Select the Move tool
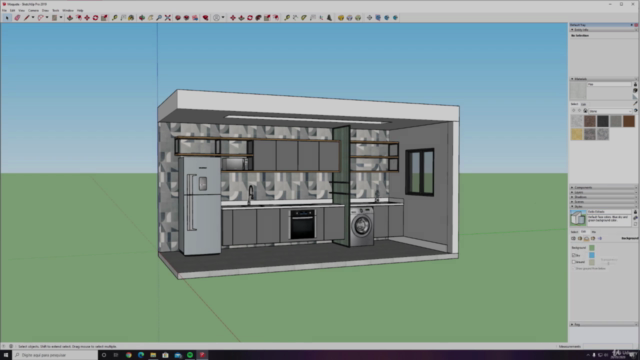The image size is (640, 360). 87,18
